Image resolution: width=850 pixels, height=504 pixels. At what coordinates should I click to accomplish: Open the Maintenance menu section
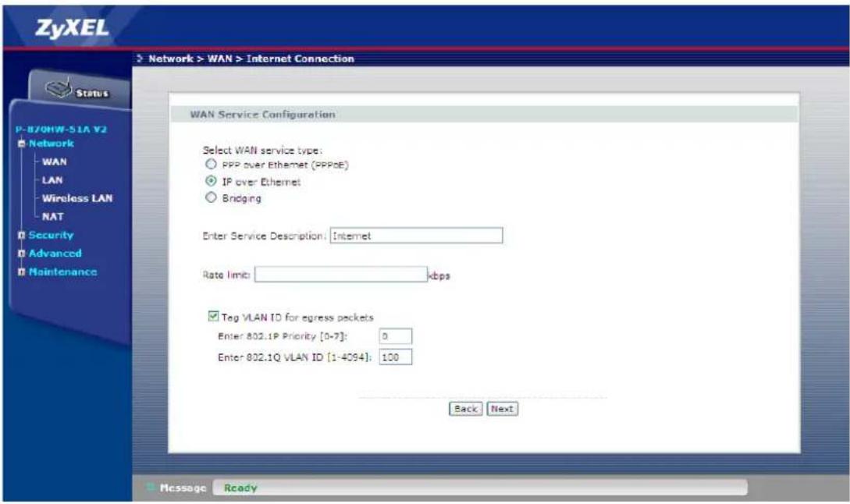(63, 272)
